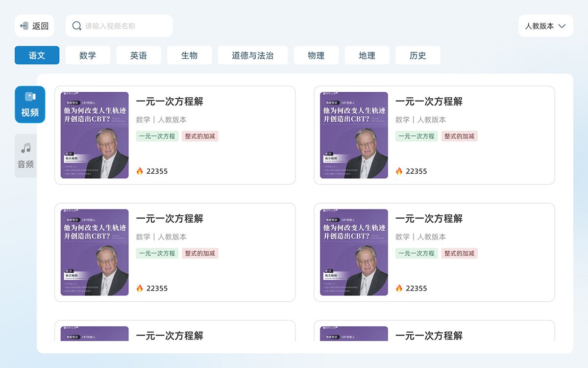Click green 一元一次方程 tag in second-row left card

tap(157, 254)
